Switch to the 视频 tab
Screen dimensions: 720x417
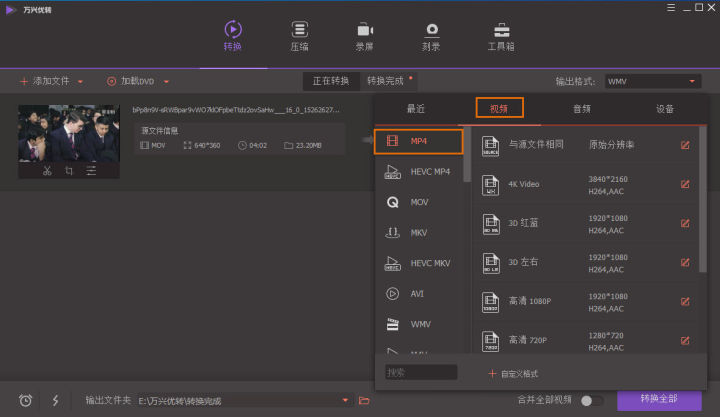point(499,108)
